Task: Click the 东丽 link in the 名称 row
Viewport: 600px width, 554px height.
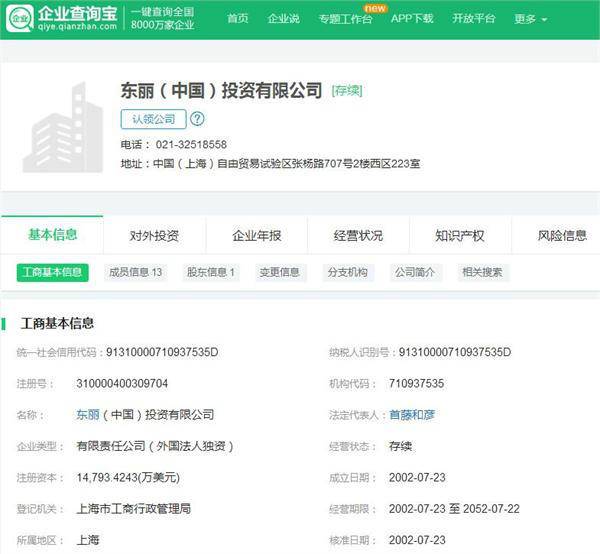Action: (88, 415)
